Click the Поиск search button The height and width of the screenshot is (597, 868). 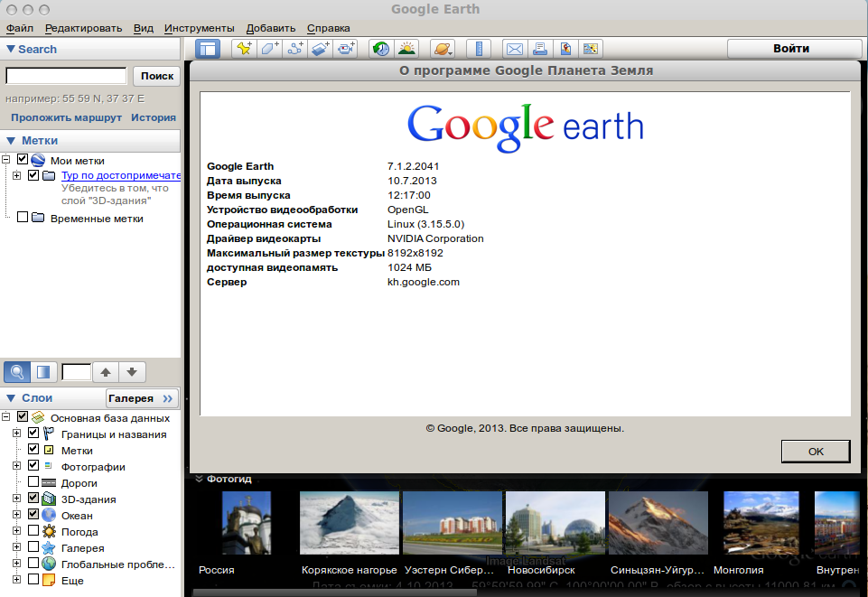coord(156,76)
